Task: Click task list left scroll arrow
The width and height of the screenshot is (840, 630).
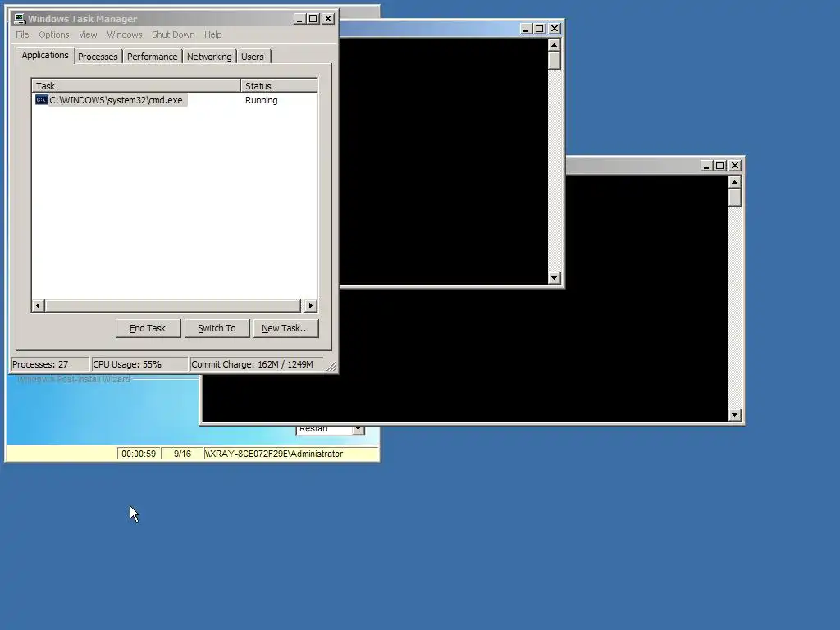Action: click(38, 306)
